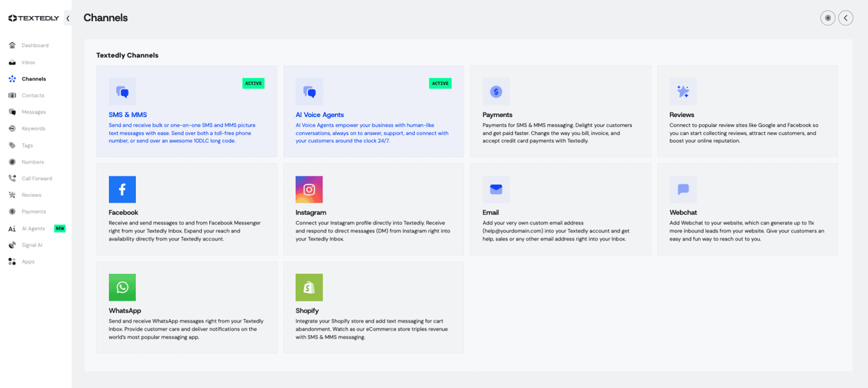Click the Apps label in sidebar
868x388 pixels.
coord(28,262)
